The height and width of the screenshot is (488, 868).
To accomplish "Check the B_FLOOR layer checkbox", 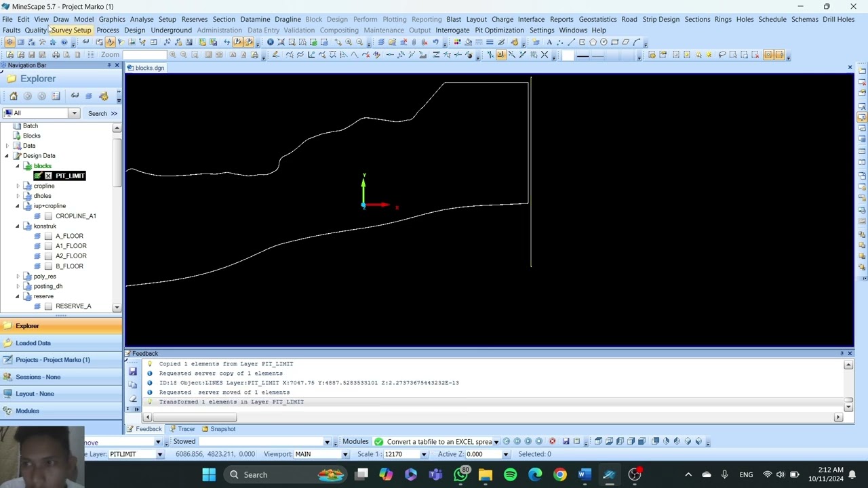I will pos(48,266).
